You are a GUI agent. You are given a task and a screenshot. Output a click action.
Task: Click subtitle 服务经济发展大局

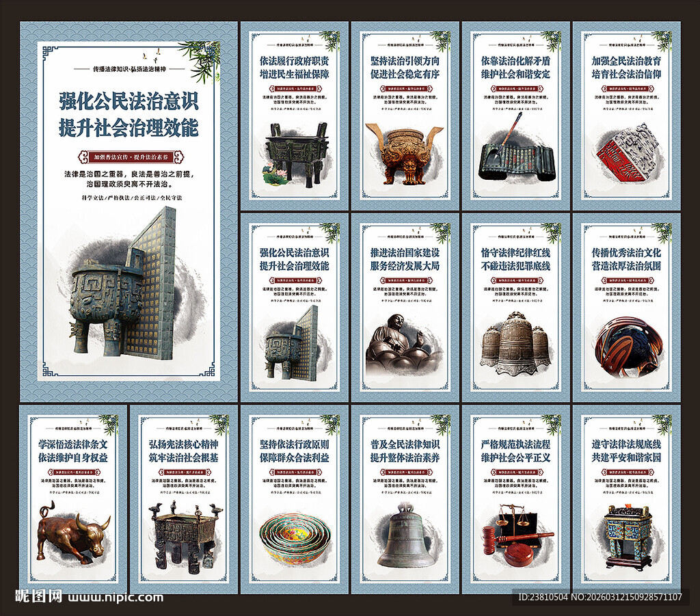[405, 266]
